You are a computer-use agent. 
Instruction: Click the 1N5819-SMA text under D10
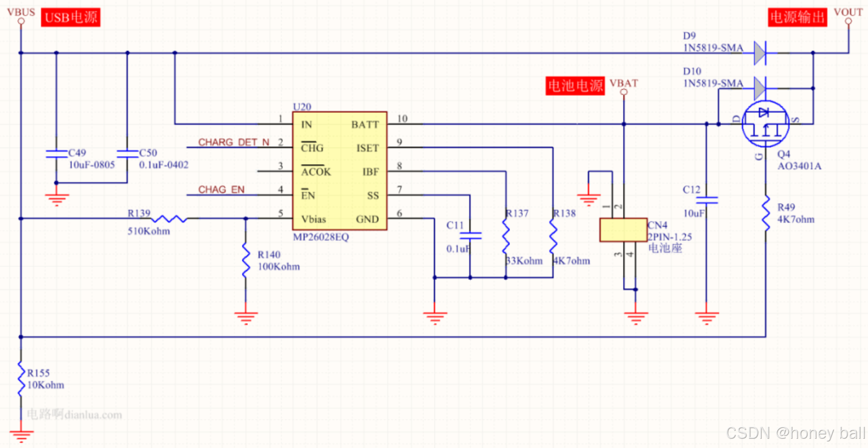click(x=713, y=83)
